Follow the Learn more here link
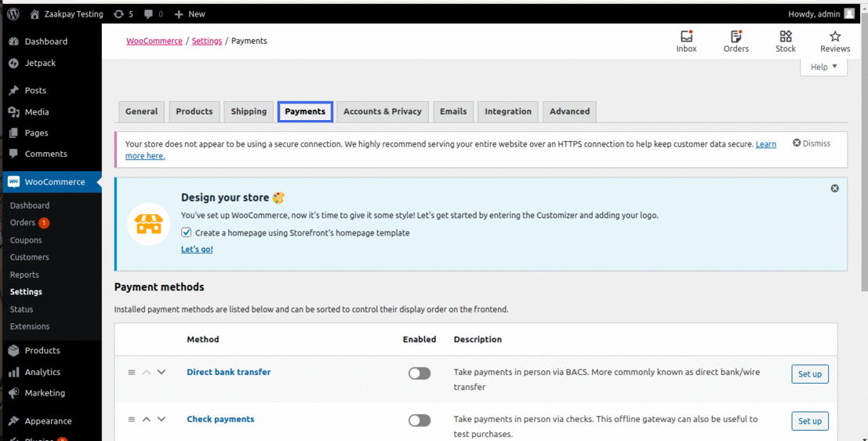The width and height of the screenshot is (868, 441). pos(766,144)
